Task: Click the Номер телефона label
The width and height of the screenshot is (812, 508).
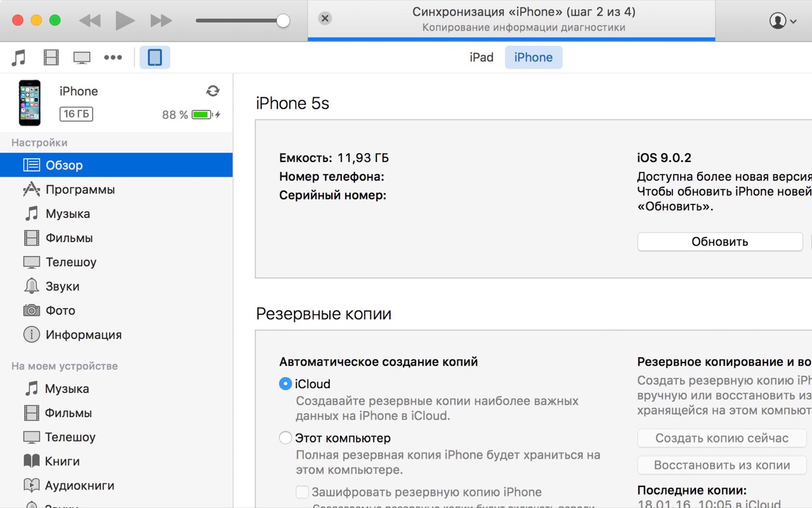Action: click(332, 177)
